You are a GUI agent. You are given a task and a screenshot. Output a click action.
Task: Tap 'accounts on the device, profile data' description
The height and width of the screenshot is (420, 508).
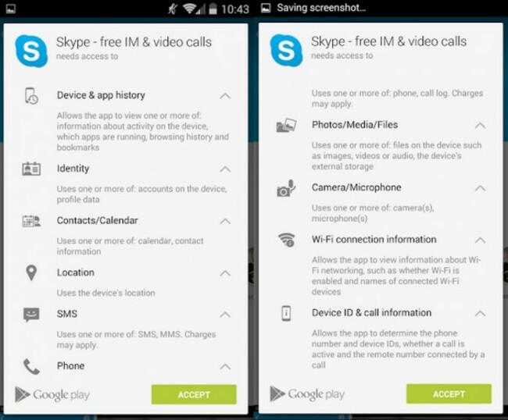(142, 194)
